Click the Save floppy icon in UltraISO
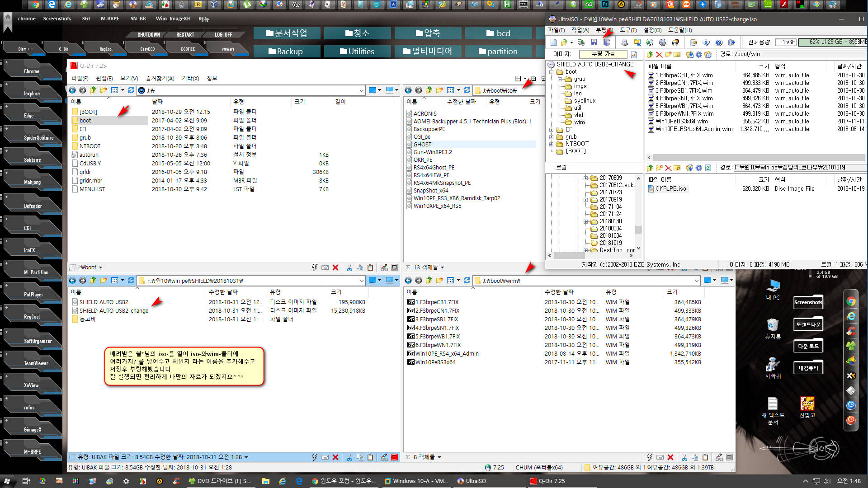This screenshot has height=488, width=868. point(594,42)
